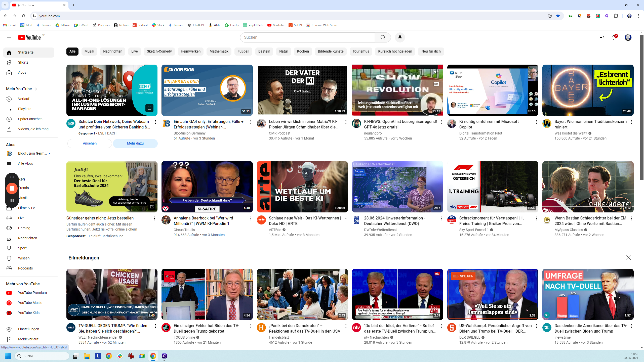Image resolution: width=644 pixels, height=362 pixels.
Task: Toggle captions on the KI-NEWS preview
Action: [x=436, y=84]
